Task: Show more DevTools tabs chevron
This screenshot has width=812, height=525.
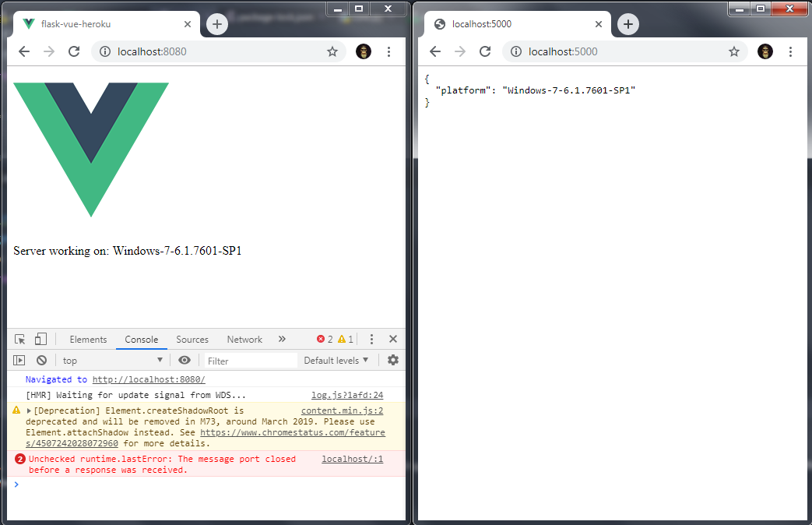Action: pyautogui.click(x=282, y=339)
